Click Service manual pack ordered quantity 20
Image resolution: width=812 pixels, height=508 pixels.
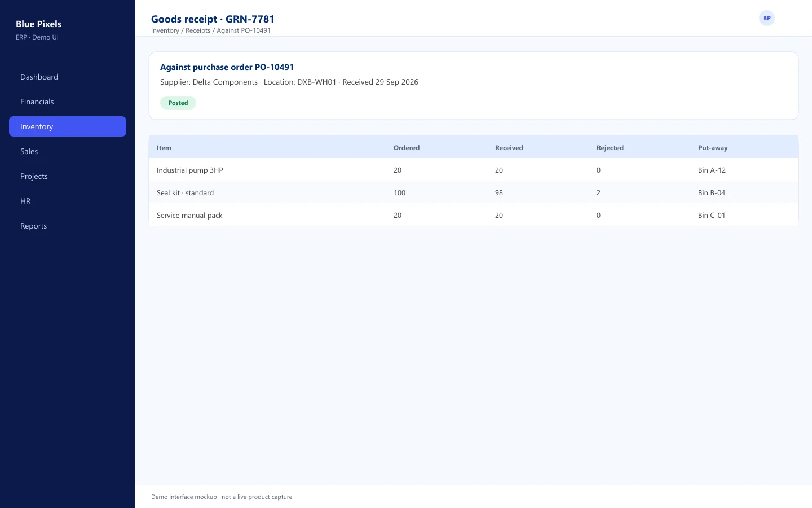(x=398, y=215)
